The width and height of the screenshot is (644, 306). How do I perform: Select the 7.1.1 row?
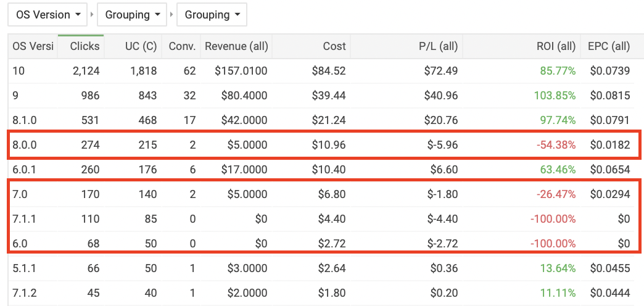pyautogui.click(x=321, y=218)
